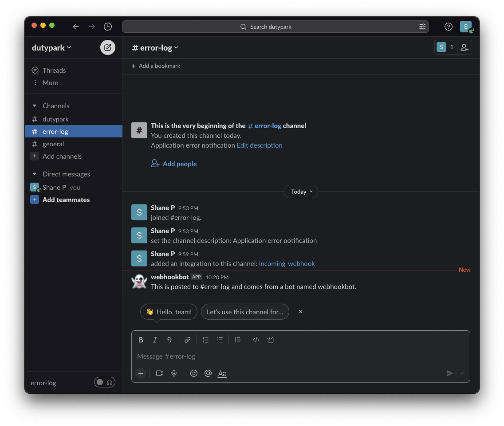Select the error-log channel in sidebar
This screenshot has width=504, height=426.
(74, 131)
